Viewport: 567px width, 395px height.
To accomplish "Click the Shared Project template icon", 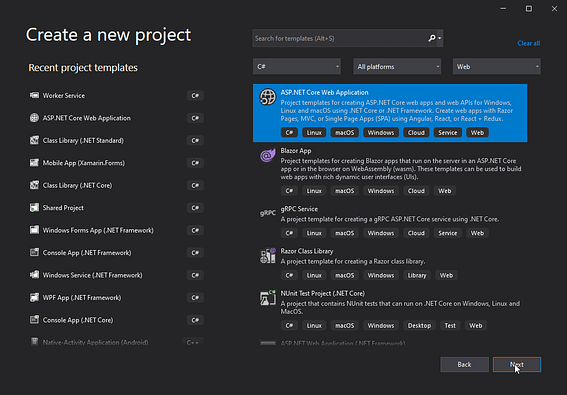I will point(34,208).
